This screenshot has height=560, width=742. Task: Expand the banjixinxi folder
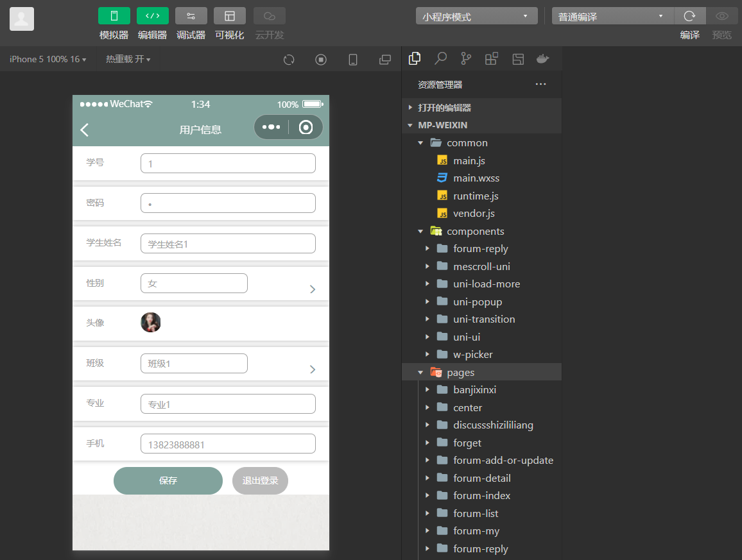(x=482, y=390)
